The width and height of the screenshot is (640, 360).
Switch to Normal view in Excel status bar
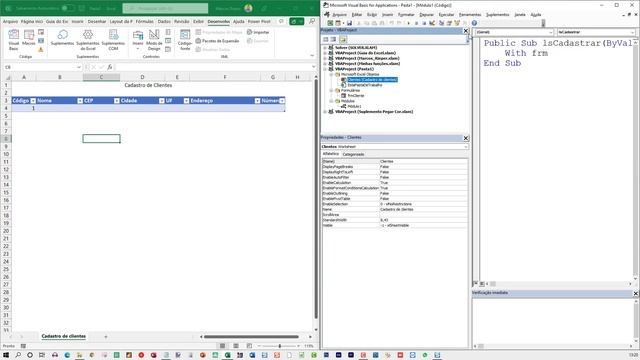click(222, 346)
